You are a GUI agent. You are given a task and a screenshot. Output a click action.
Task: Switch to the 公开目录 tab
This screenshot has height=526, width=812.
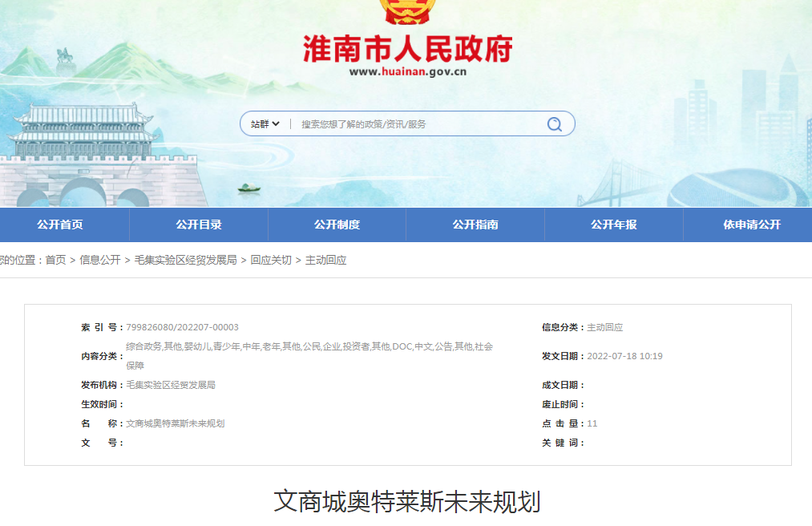coord(199,225)
